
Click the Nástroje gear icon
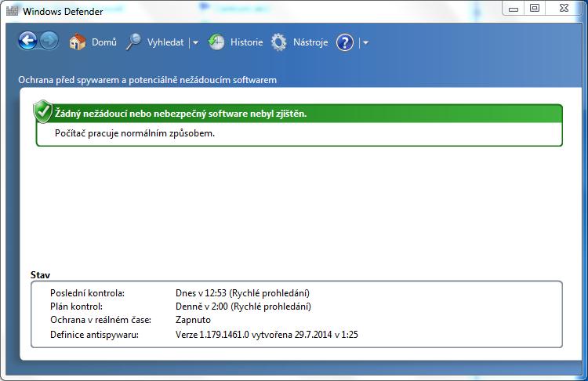(x=278, y=42)
